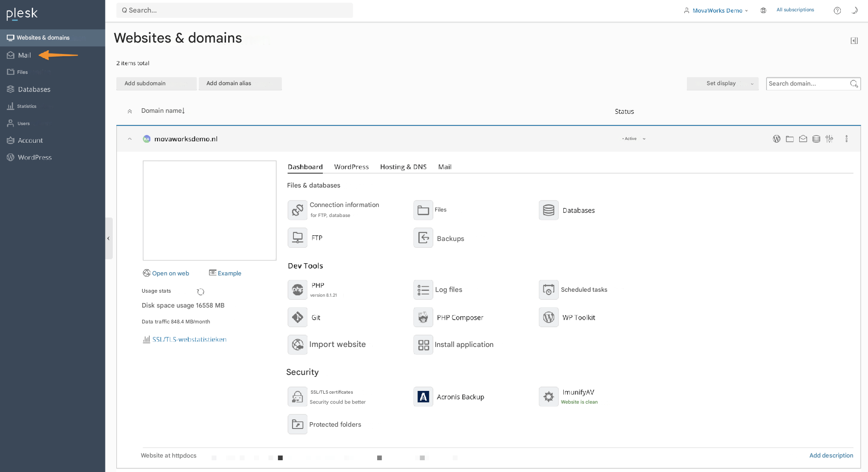Open the PHP Composer icon
Image resolution: width=868 pixels, height=472 pixels.
pos(423,318)
